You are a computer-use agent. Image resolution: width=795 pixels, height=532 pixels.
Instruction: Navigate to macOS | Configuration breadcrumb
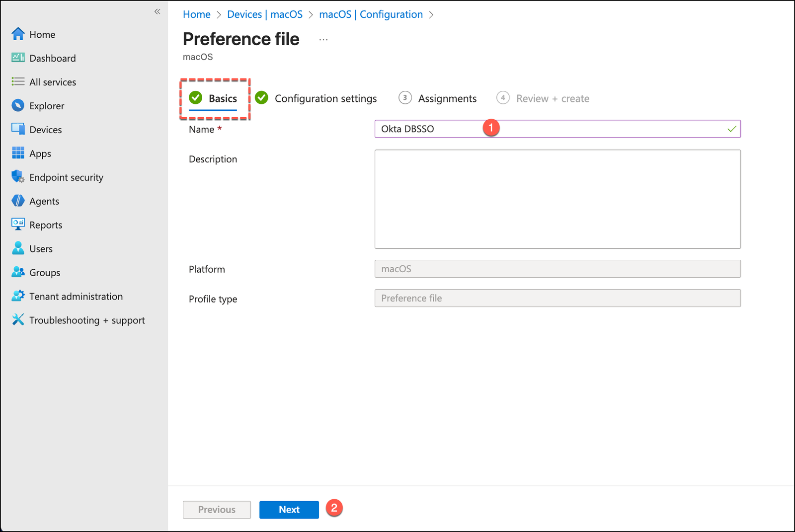371,14
